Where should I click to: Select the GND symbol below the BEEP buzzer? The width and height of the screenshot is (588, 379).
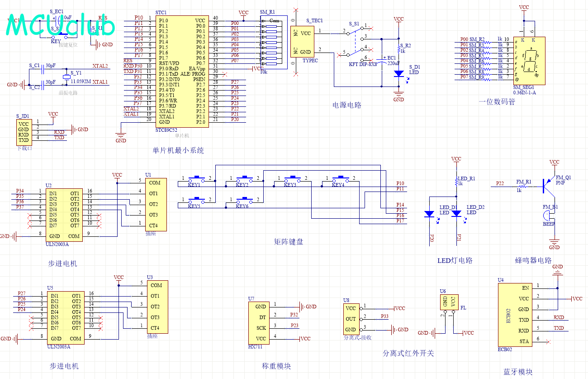pyautogui.click(x=554, y=243)
